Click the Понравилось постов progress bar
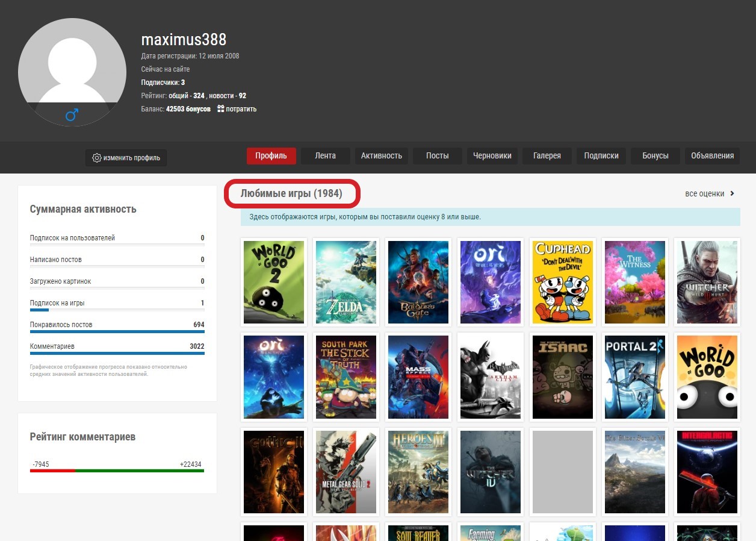756x541 pixels. point(117,331)
